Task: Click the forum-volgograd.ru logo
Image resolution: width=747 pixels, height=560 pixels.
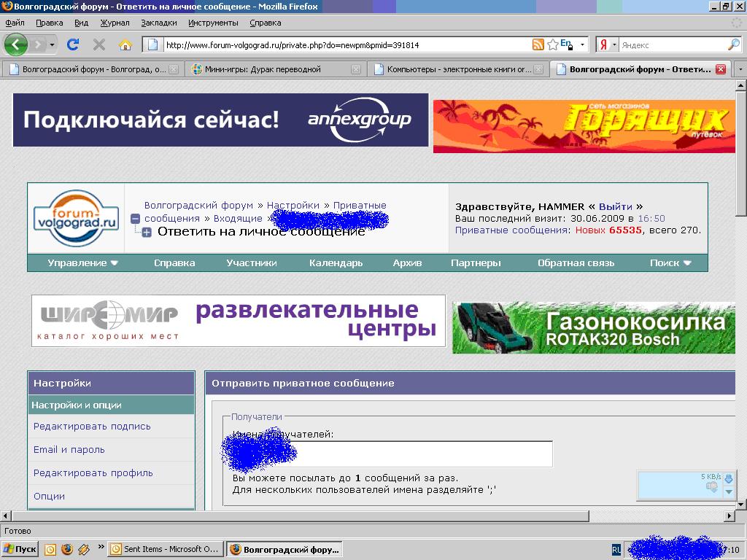Action: tap(76, 218)
